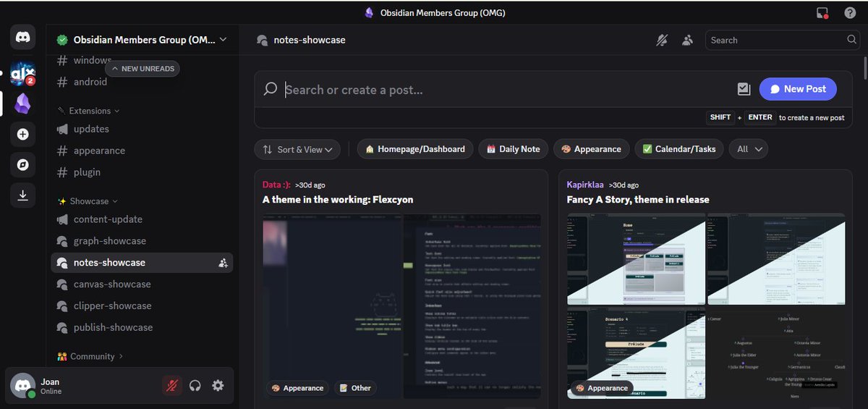868x409 pixels.
Task: Open Flexcyon post right settings screenshot thumbnail
Action: click(x=472, y=306)
